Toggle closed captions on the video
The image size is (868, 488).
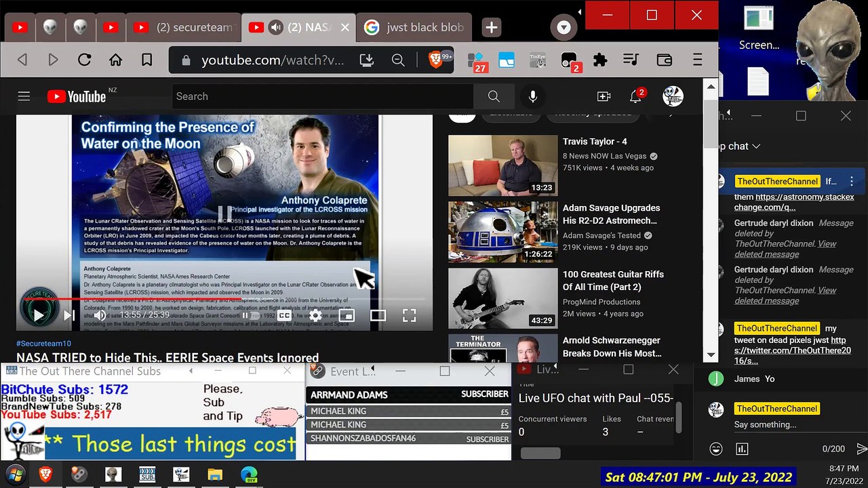[284, 315]
